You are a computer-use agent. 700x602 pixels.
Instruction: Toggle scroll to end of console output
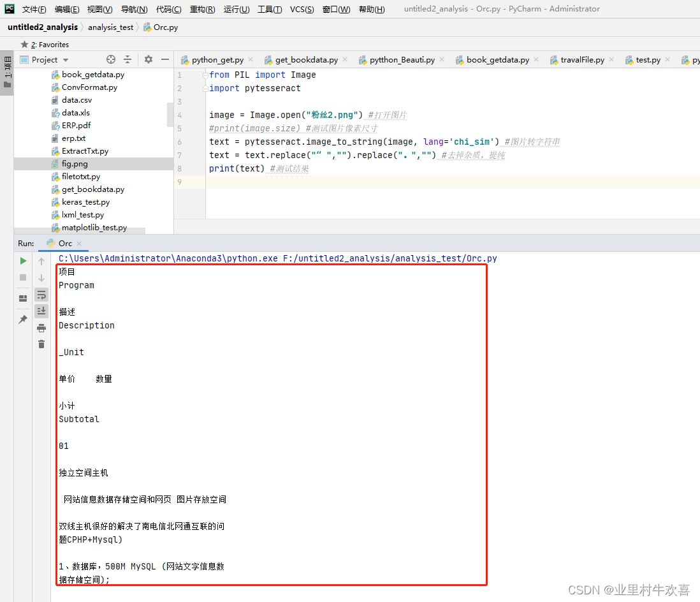(x=41, y=311)
